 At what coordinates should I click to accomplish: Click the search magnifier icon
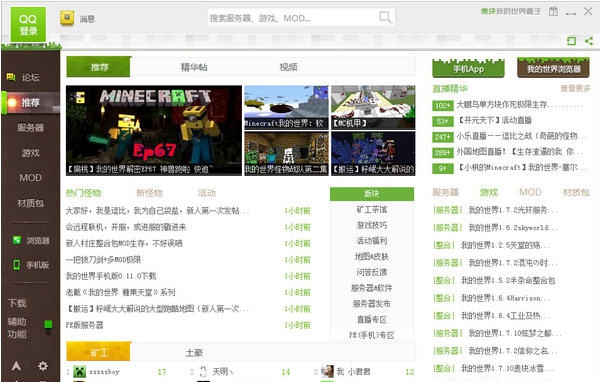click(x=385, y=17)
